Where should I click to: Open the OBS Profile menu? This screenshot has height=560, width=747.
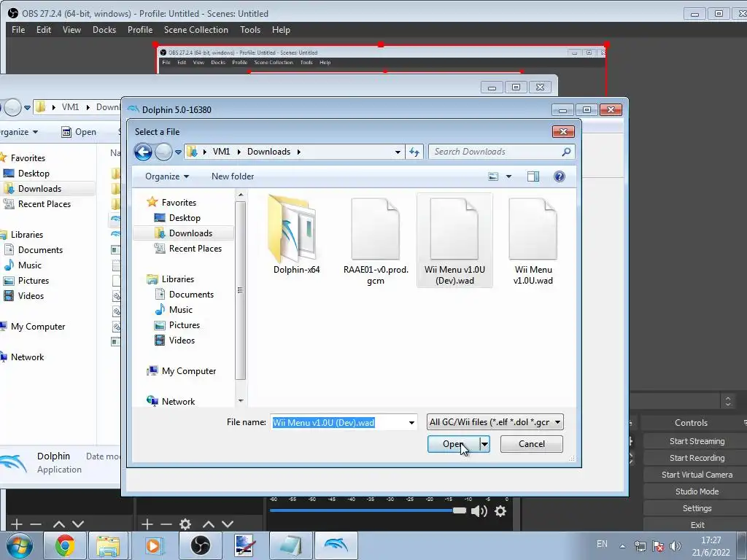click(x=140, y=29)
